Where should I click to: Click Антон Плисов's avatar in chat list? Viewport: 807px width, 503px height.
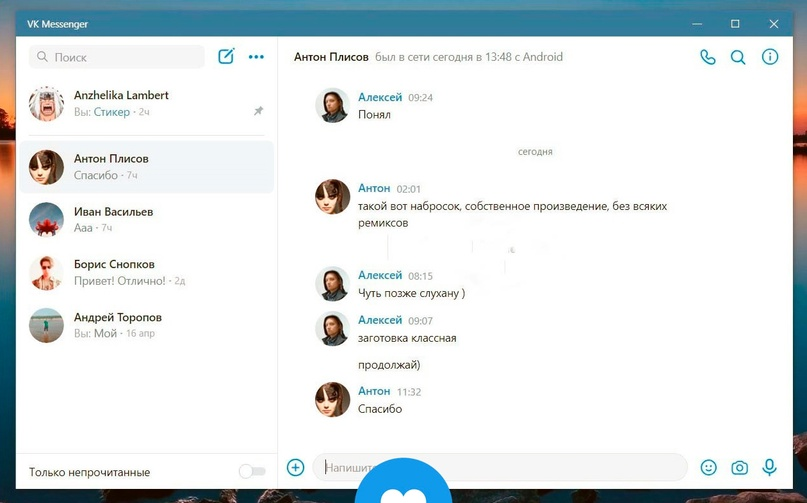tap(46, 167)
